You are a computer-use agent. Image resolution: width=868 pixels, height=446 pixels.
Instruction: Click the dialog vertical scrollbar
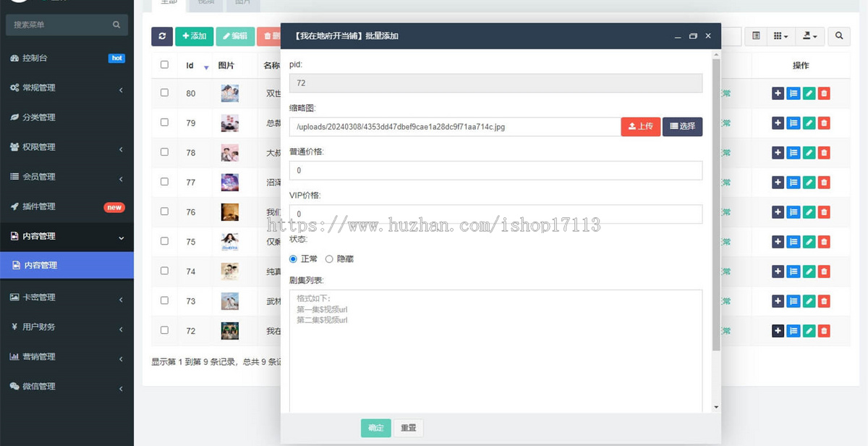click(x=716, y=205)
